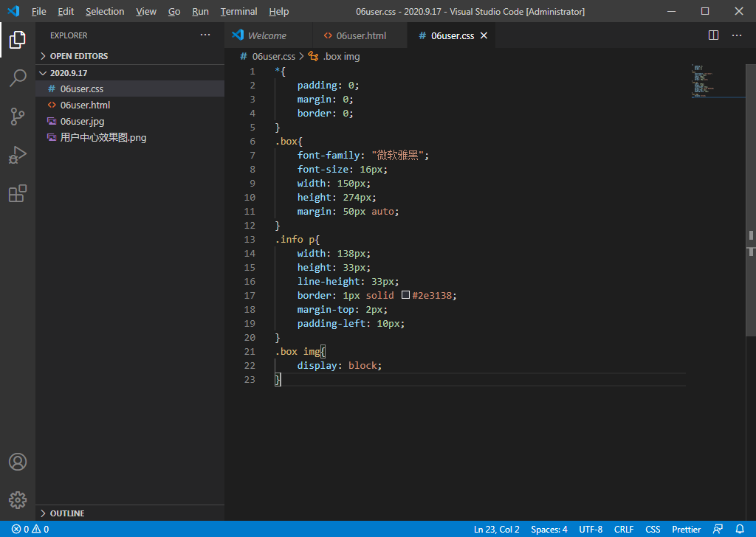
Task: Open the View menu
Action: [146, 11]
